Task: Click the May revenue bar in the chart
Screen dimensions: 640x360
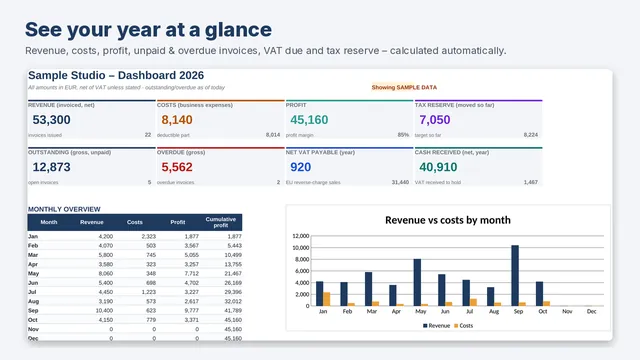Action: 417,282
